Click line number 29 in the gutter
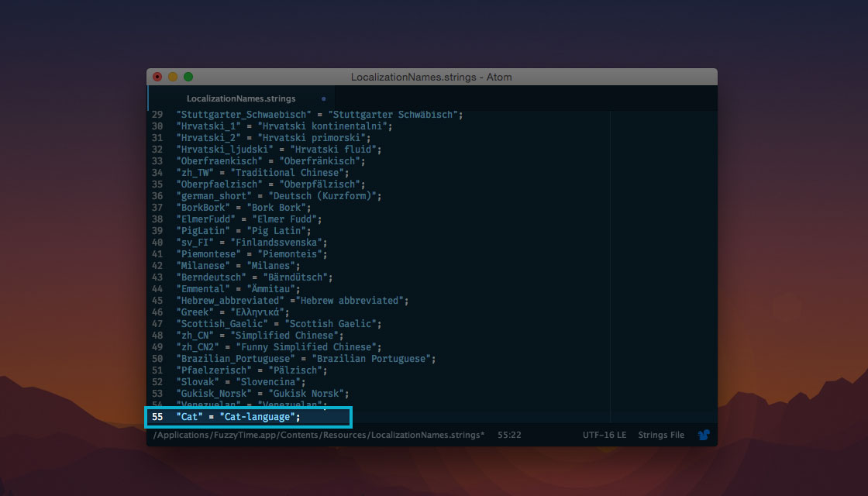This screenshot has height=496, width=868. coord(157,115)
